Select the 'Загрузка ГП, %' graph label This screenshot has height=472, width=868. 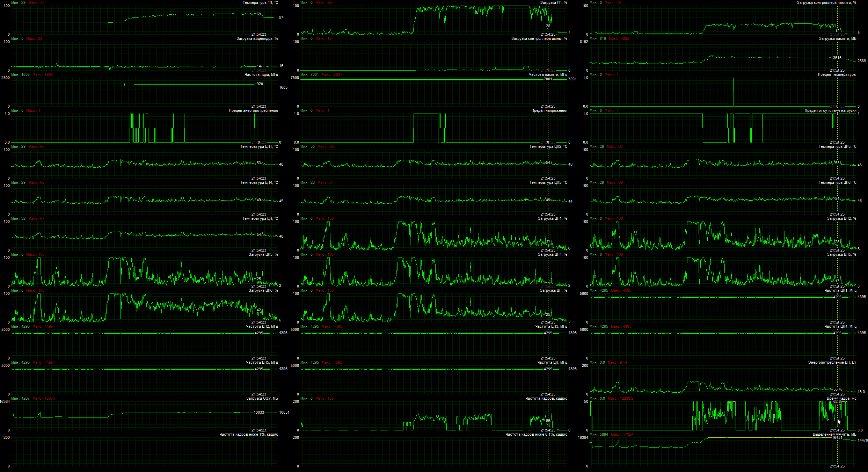(x=554, y=2)
